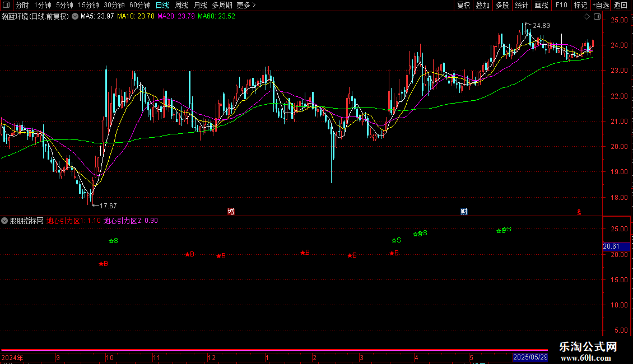Click the diamond marker icon above the chart
633x364 pixels.
click(x=587, y=17)
